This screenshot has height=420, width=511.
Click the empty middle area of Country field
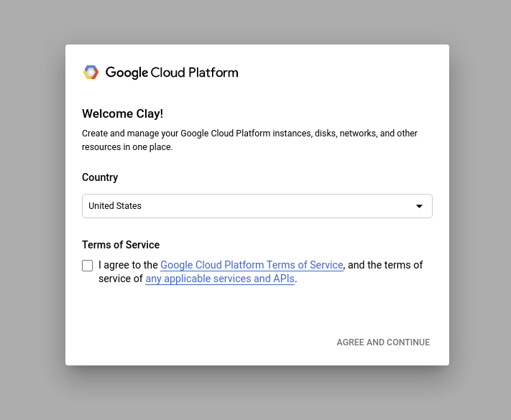[277, 206]
